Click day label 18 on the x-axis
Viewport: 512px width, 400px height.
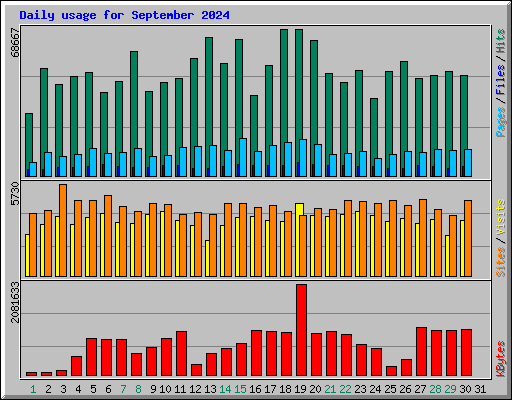coord(285,389)
